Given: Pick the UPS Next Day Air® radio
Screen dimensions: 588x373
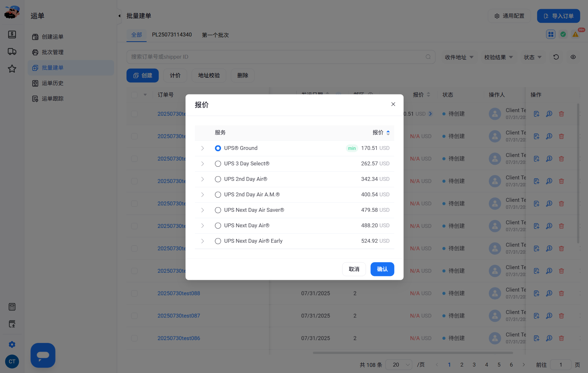Looking at the screenshot, I should [218, 226].
